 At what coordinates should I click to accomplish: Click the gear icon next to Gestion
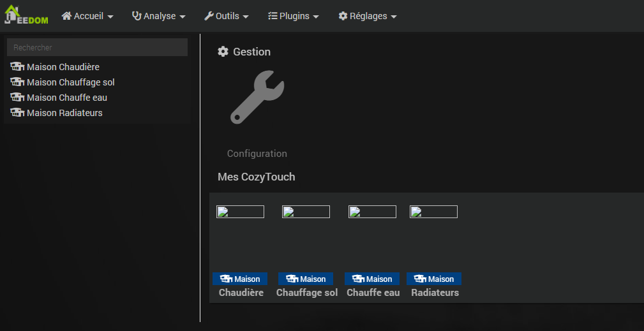coord(223,52)
